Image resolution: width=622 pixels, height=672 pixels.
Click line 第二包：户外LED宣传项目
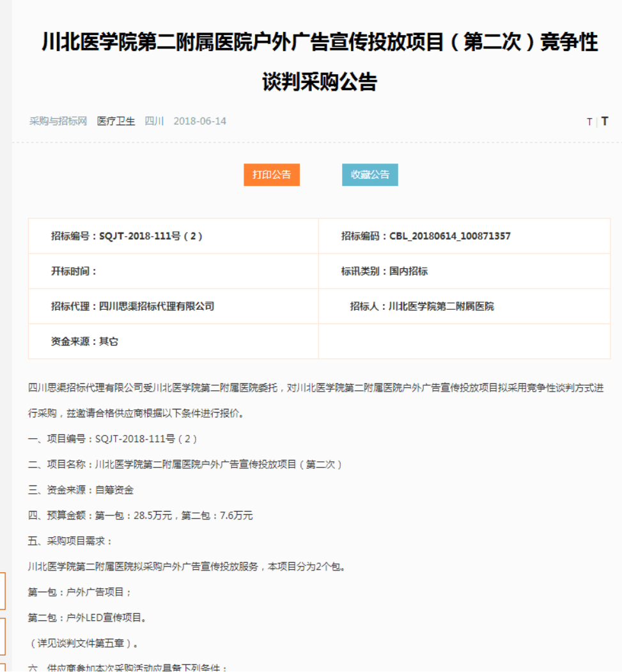88,618
